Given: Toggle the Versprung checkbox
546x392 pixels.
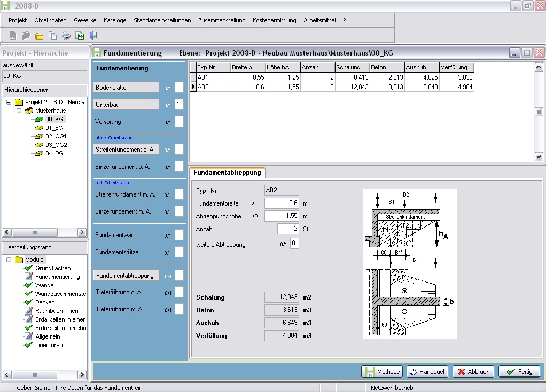Looking at the screenshot, I should click(179, 122).
